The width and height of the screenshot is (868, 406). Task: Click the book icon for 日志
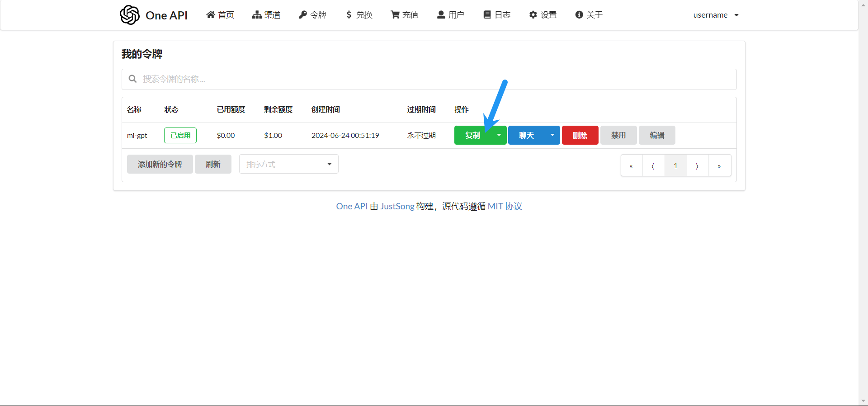(487, 15)
